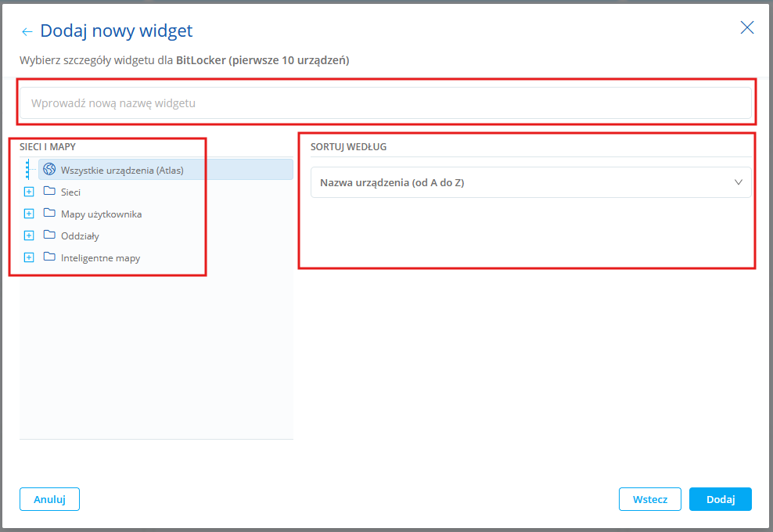
Task: Select the Sieci label in the tree
Action: coord(71,192)
